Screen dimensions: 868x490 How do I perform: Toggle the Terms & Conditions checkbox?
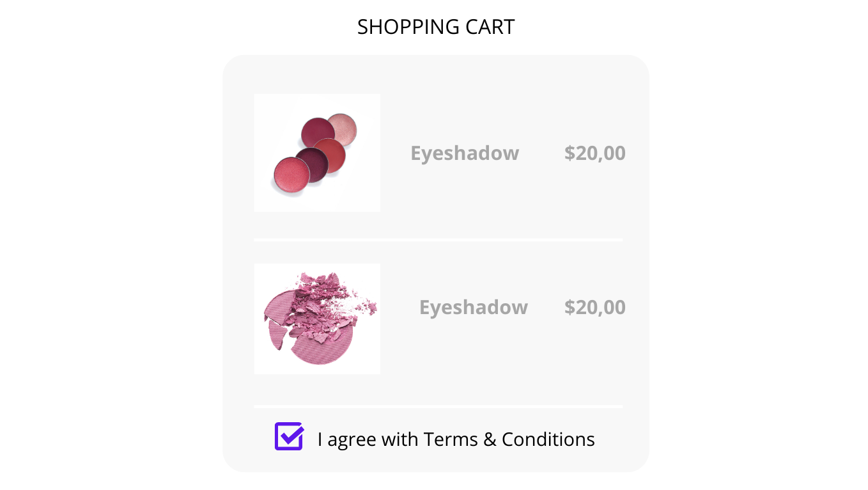pos(289,436)
